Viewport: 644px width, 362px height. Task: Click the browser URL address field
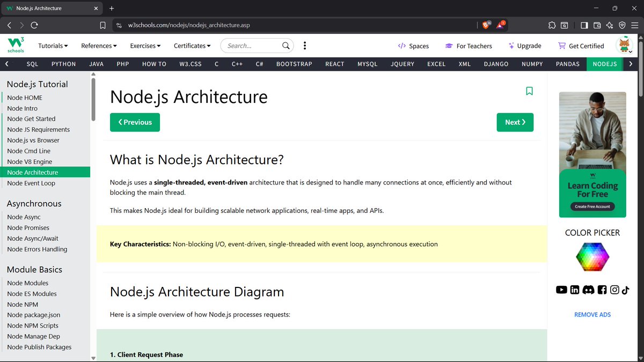tap(295, 25)
